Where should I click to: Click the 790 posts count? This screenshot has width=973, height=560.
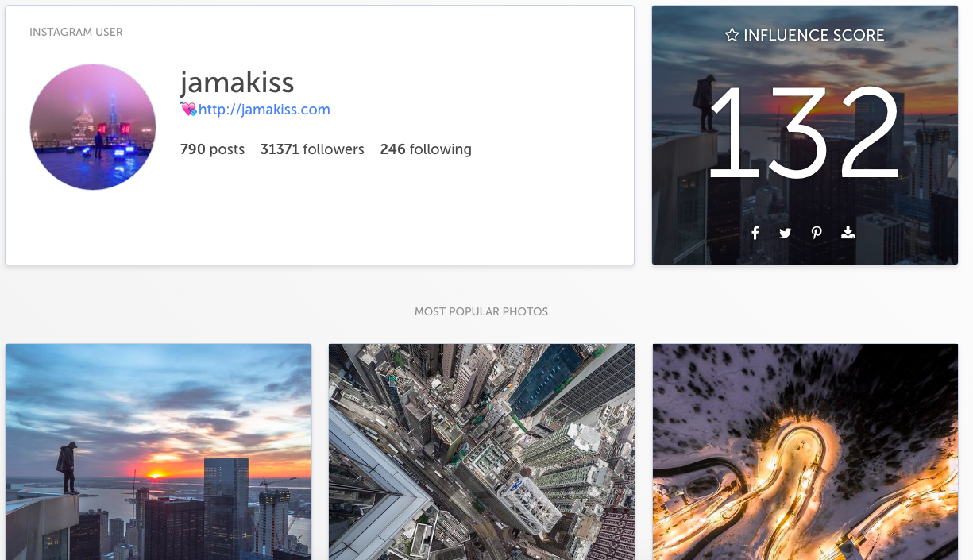[212, 149]
